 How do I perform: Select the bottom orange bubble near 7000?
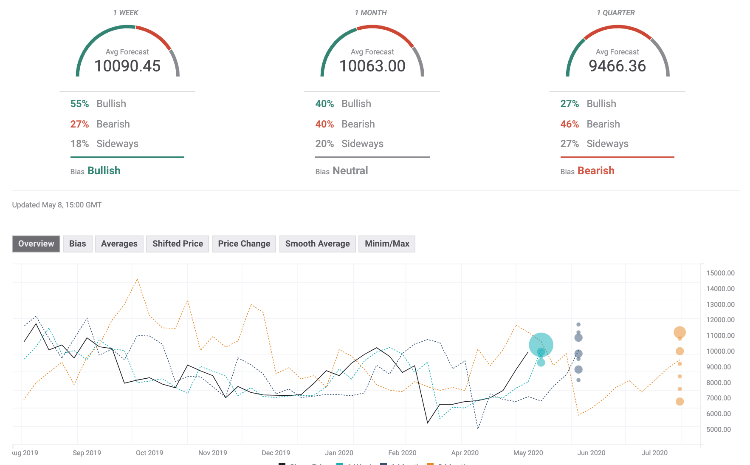(680, 401)
